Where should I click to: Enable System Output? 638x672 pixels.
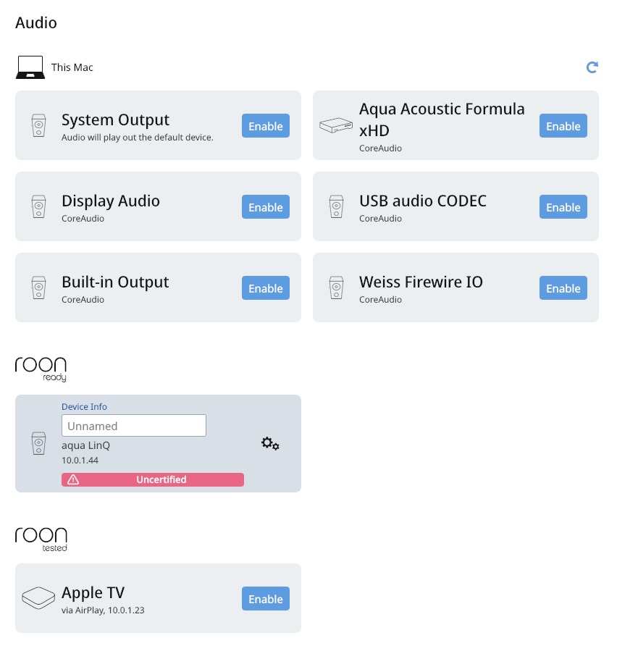(265, 125)
